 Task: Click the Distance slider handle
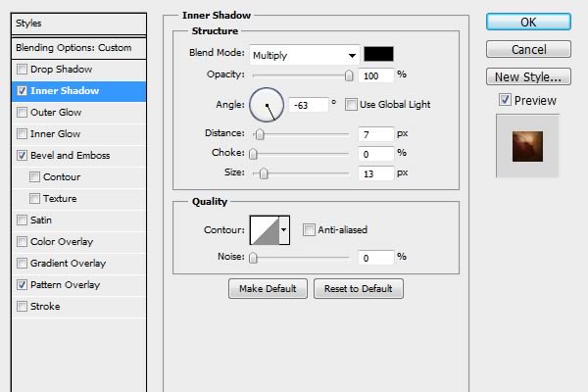(260, 134)
